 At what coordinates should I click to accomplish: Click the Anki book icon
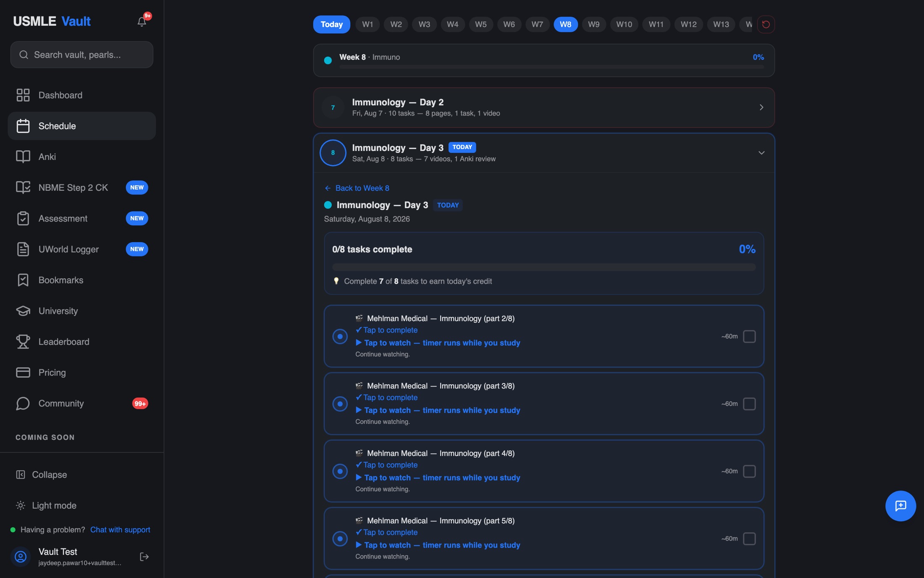pyautogui.click(x=23, y=156)
